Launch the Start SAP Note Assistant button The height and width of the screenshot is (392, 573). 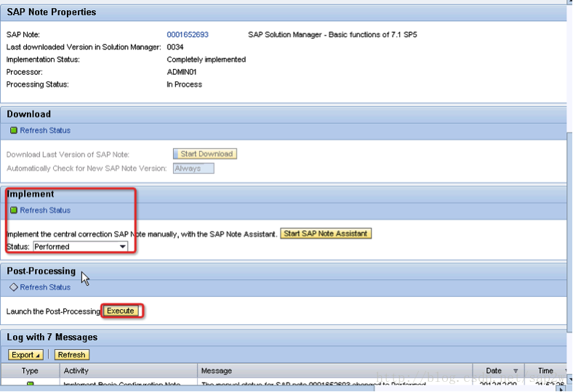tap(326, 233)
